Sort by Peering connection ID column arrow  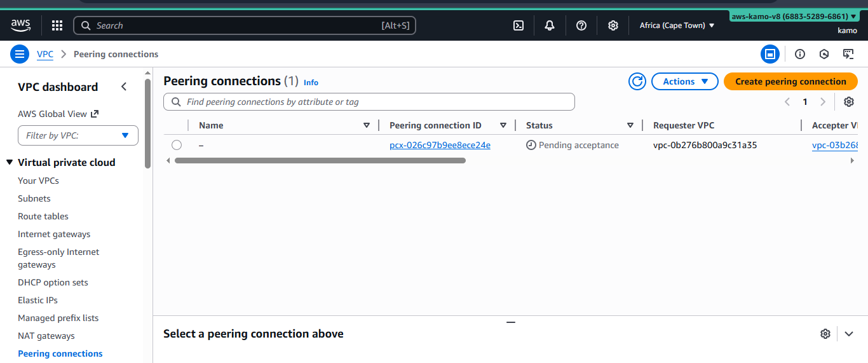point(503,125)
